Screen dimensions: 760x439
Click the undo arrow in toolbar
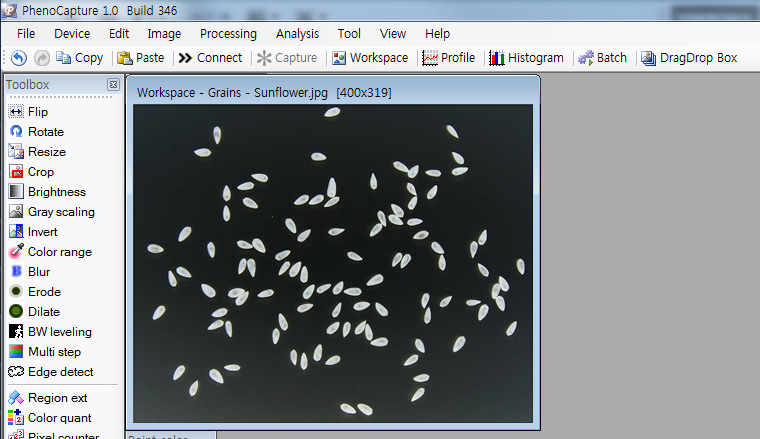click(x=19, y=58)
